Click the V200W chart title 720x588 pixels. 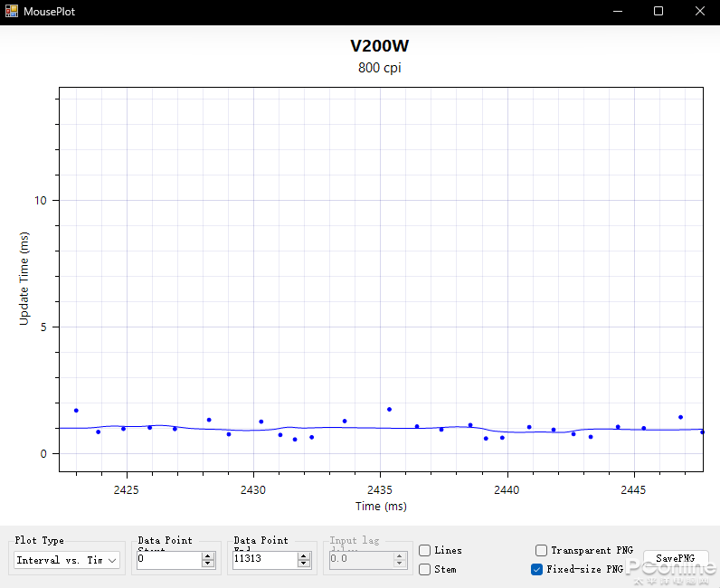[x=379, y=45]
